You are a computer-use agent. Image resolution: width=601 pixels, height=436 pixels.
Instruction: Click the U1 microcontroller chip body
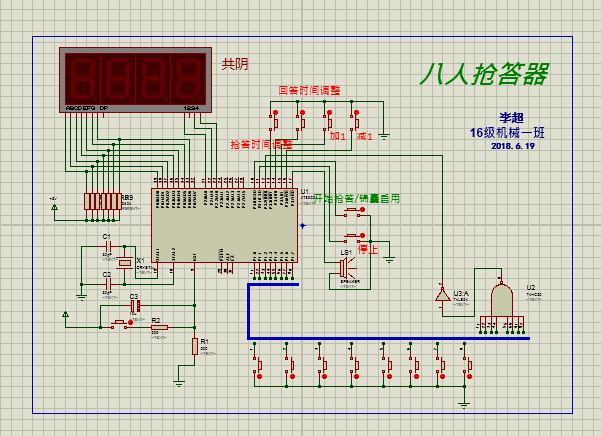(224, 225)
